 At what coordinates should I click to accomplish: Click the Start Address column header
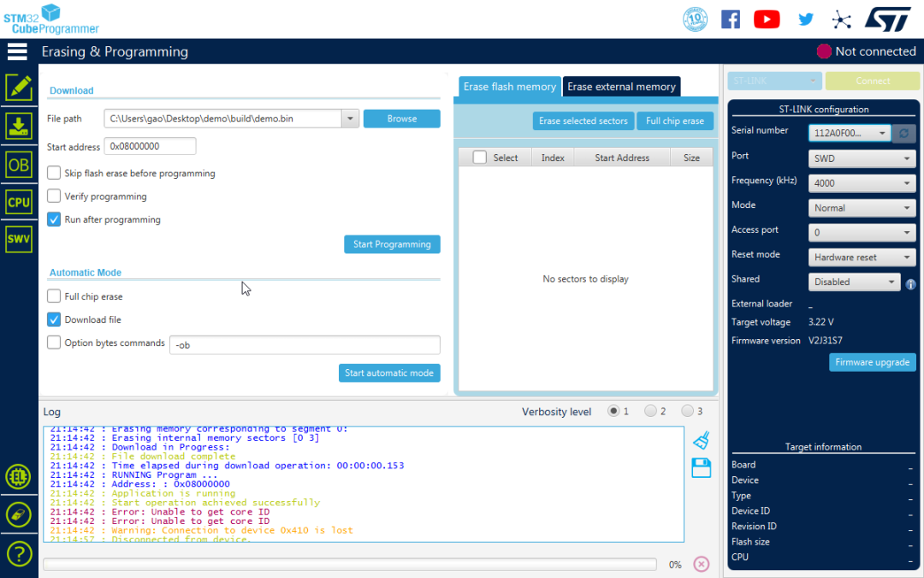pyautogui.click(x=622, y=158)
